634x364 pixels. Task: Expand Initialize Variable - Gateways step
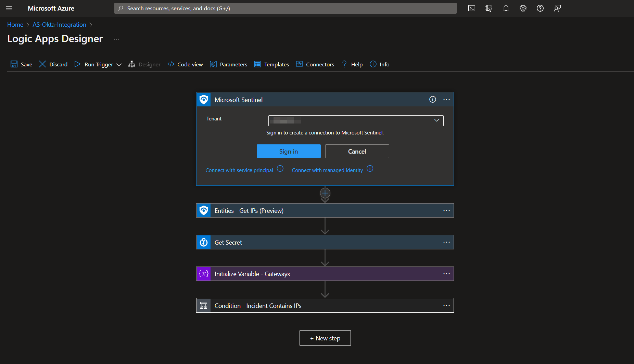[325, 274]
